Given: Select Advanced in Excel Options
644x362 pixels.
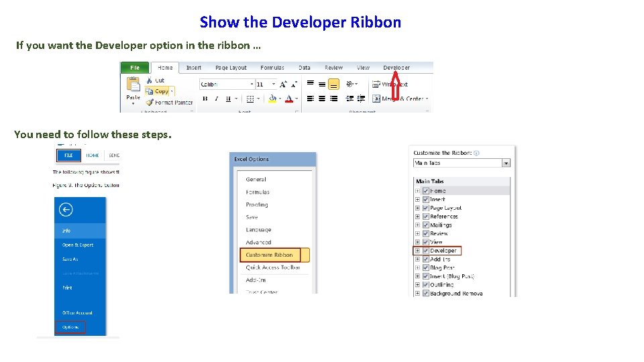Looking at the screenshot, I should pyautogui.click(x=258, y=242).
